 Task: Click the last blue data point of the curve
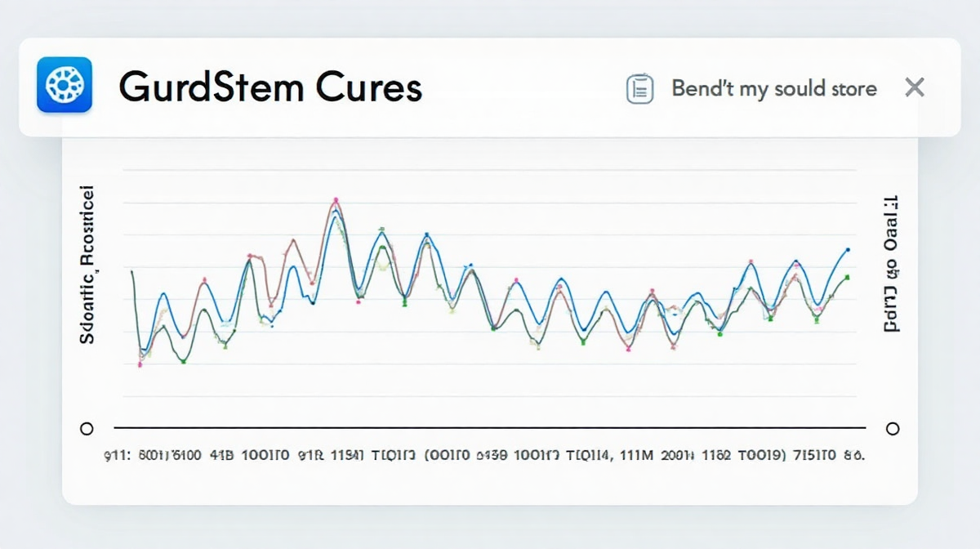click(x=848, y=249)
